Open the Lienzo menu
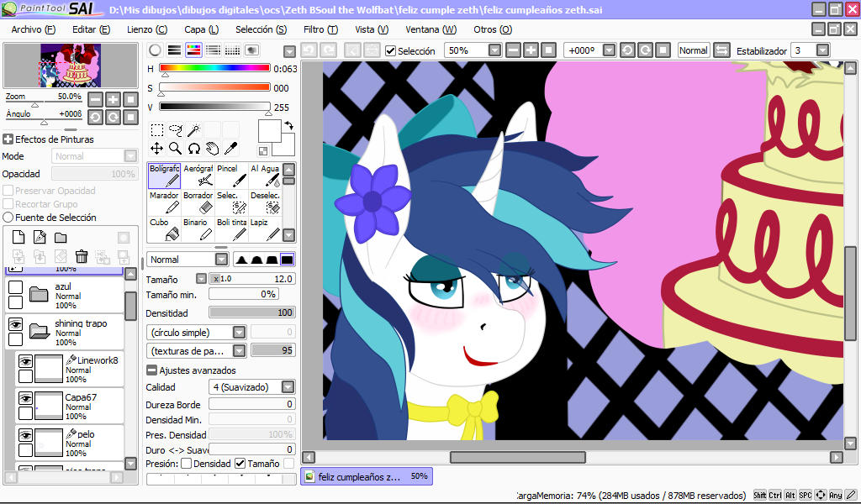The image size is (861, 504). [x=147, y=29]
